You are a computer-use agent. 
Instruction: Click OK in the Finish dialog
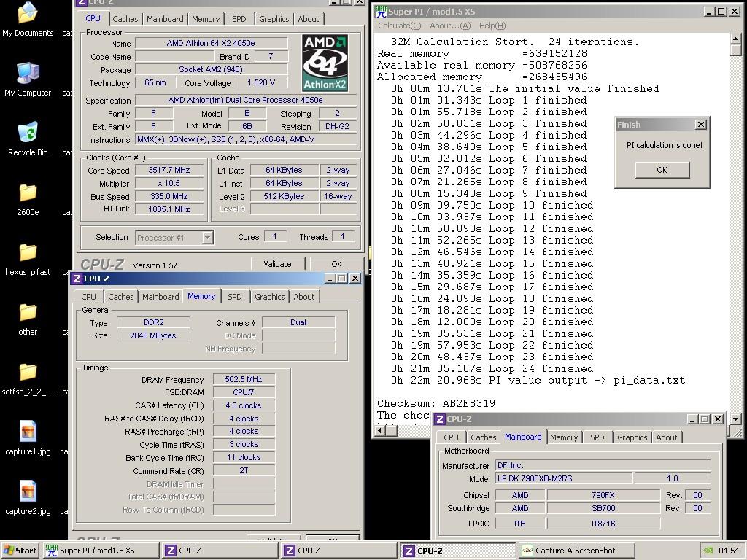click(x=662, y=170)
